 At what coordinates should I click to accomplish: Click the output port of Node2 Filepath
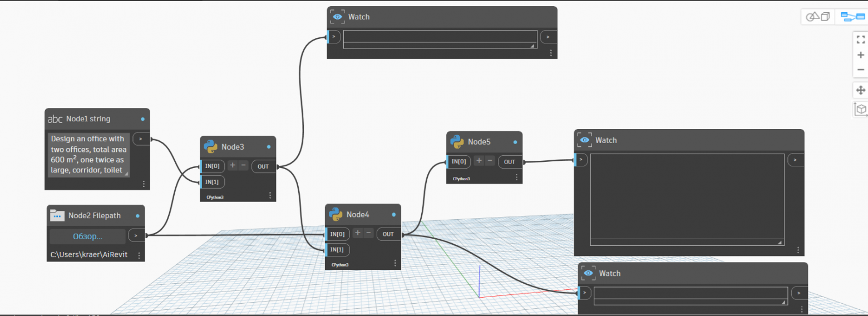pos(137,235)
